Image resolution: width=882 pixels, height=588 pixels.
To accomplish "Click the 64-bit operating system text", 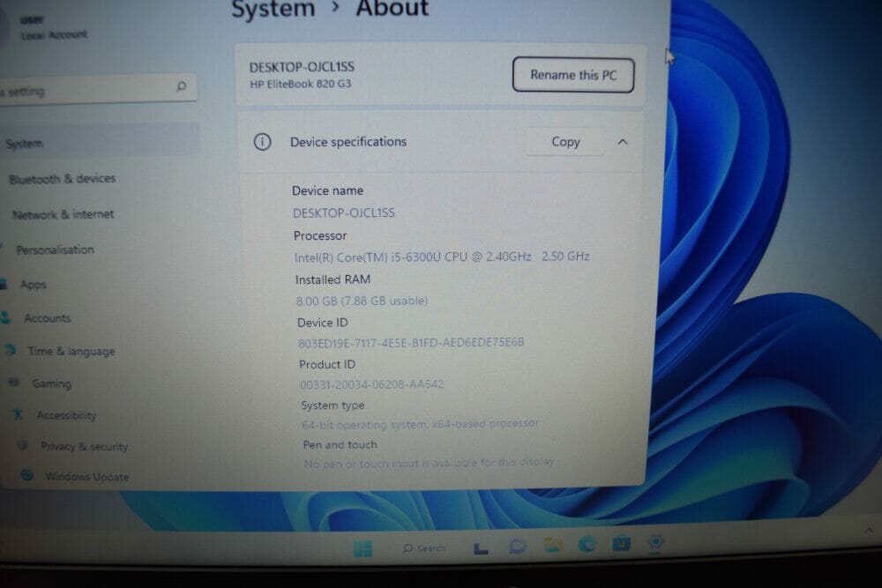I will (420, 424).
